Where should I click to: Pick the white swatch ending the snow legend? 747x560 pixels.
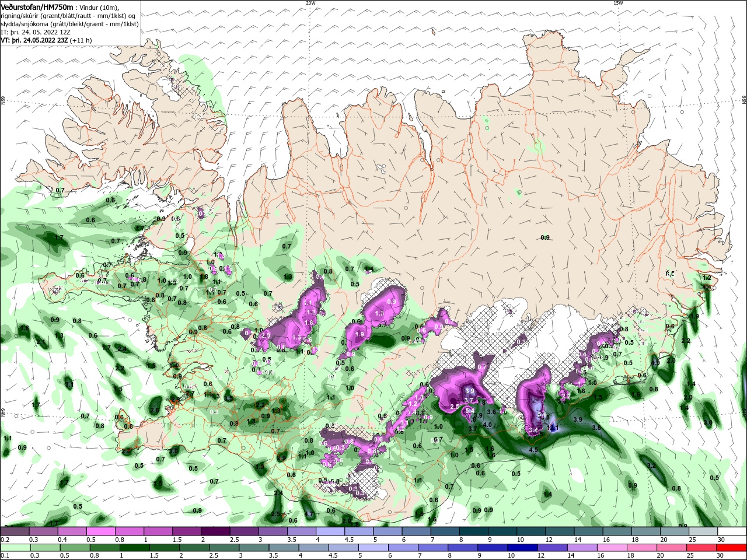pyautogui.click(x=732, y=531)
